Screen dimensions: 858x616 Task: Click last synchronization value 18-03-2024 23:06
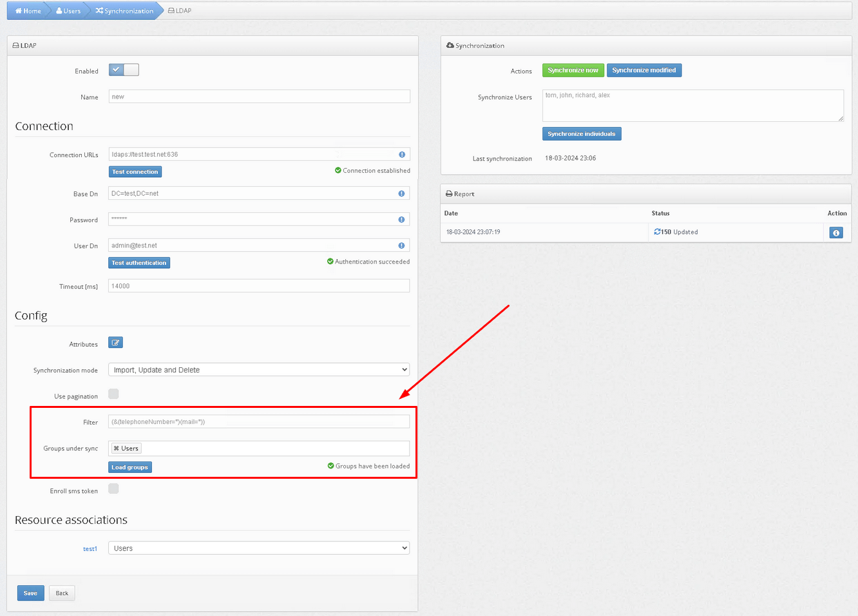[x=570, y=158]
